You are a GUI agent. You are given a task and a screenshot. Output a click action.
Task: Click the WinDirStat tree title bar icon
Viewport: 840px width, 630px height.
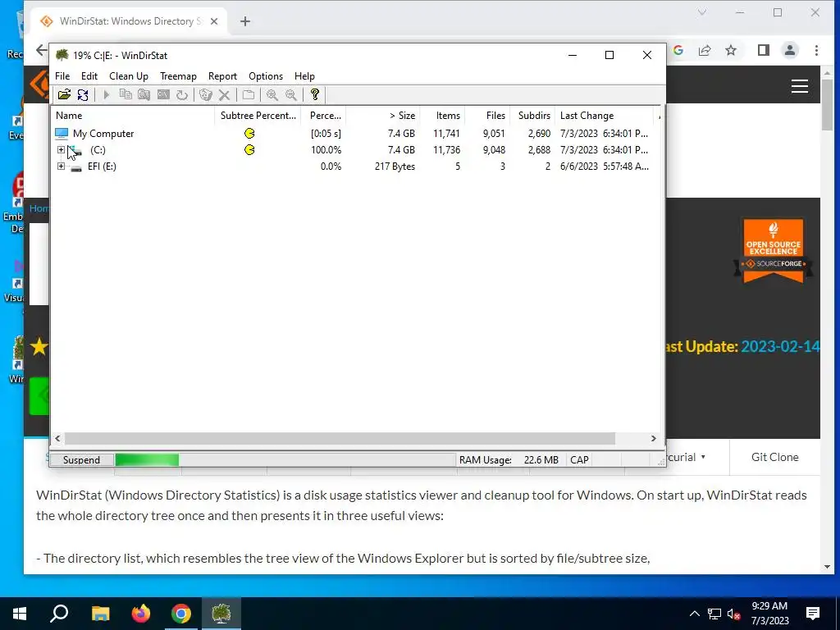click(62, 55)
